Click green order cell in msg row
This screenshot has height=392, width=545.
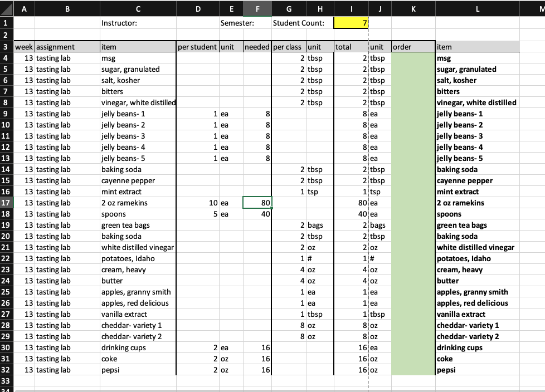click(x=413, y=58)
